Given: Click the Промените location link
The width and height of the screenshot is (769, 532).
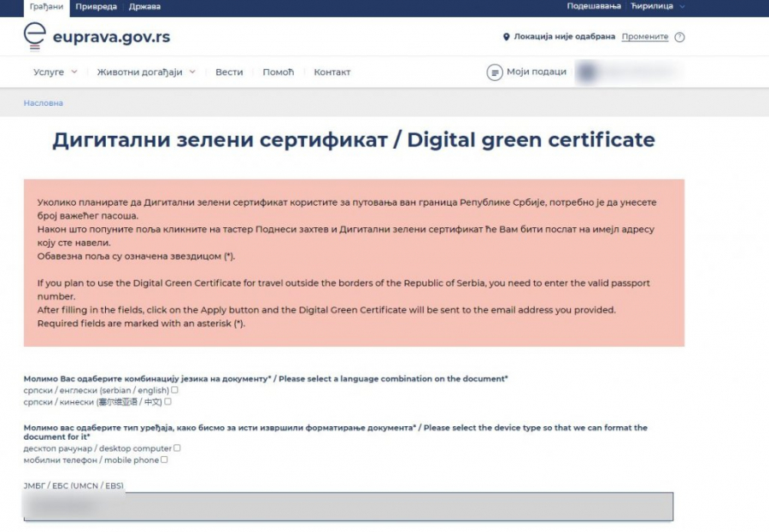Looking at the screenshot, I should click(x=644, y=38).
